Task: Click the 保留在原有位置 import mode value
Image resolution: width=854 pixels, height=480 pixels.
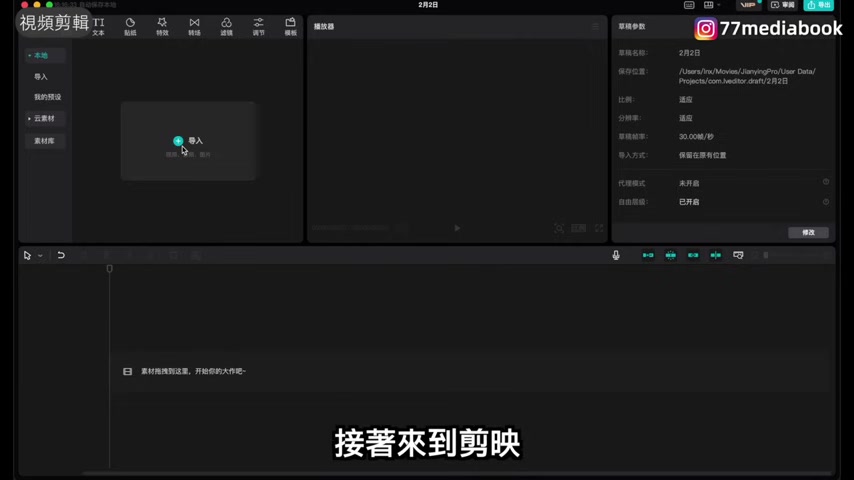Action: 703,155
